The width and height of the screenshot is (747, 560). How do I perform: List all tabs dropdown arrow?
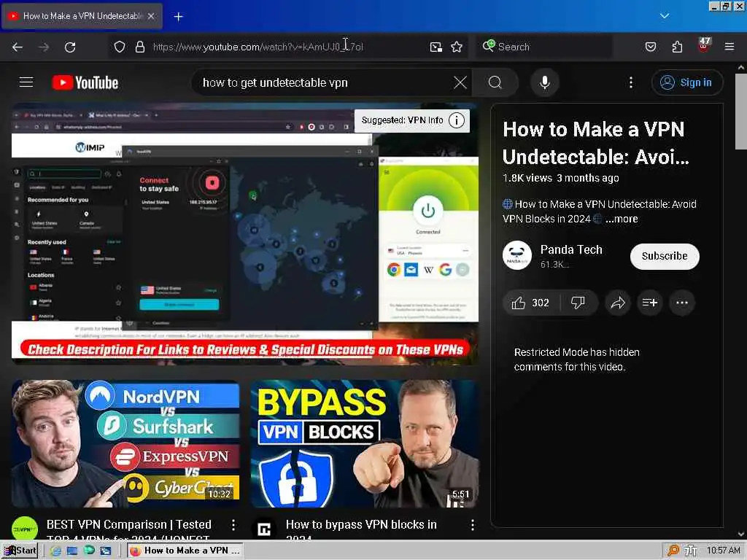click(x=665, y=16)
